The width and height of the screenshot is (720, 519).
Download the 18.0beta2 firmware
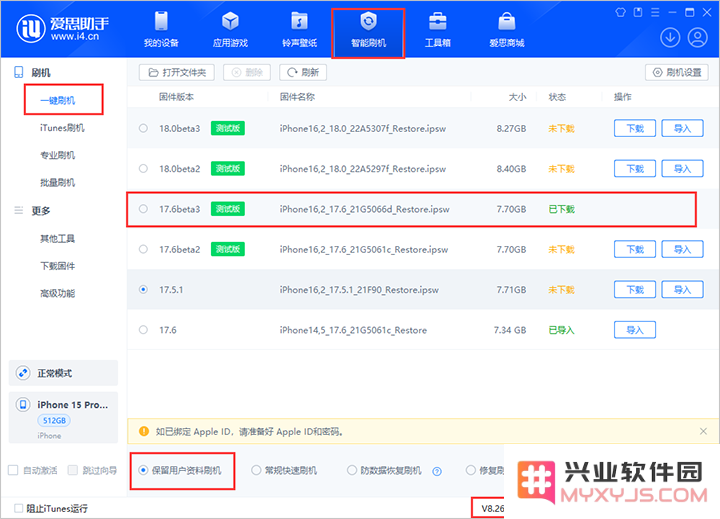click(635, 169)
